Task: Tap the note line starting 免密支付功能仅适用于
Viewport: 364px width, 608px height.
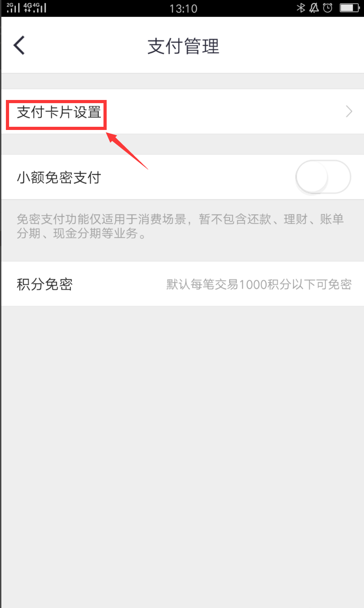Action: (x=180, y=220)
